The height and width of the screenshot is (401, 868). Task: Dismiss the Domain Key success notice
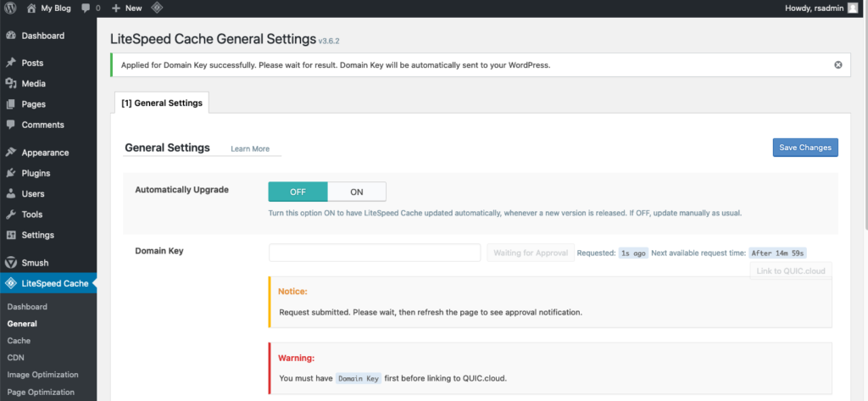838,64
